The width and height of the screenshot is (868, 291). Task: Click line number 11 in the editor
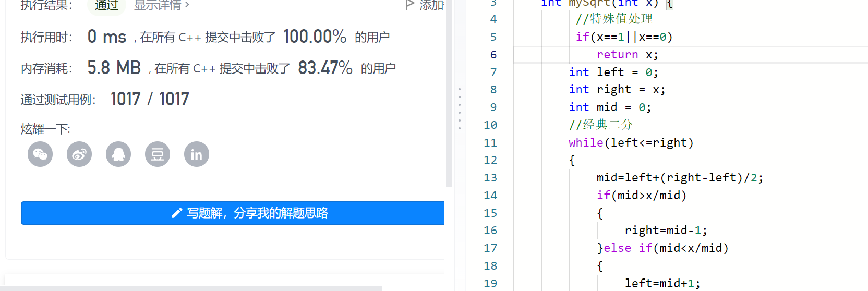(490, 143)
